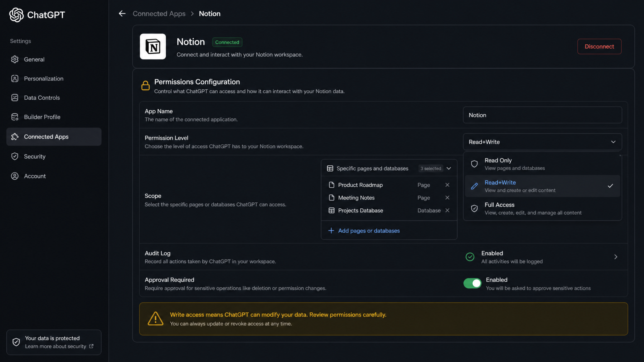Click the Account person icon
The height and width of the screenshot is (362, 644).
tap(15, 176)
